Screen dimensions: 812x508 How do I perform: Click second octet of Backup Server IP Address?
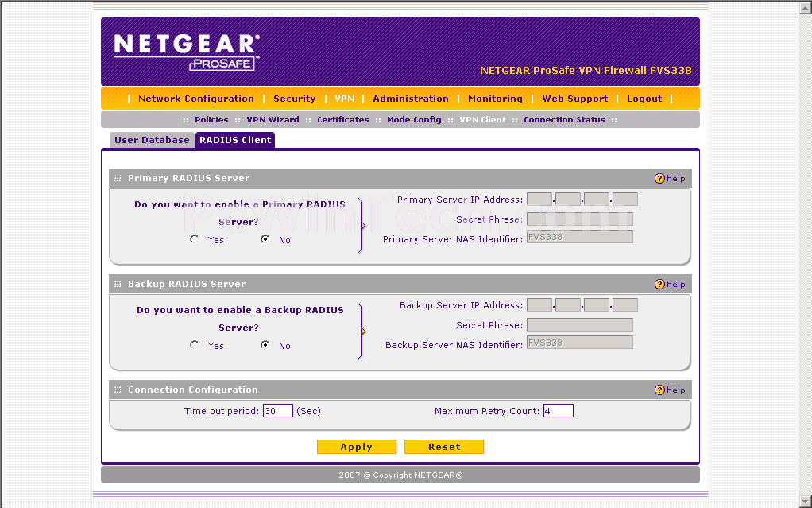[568, 305]
